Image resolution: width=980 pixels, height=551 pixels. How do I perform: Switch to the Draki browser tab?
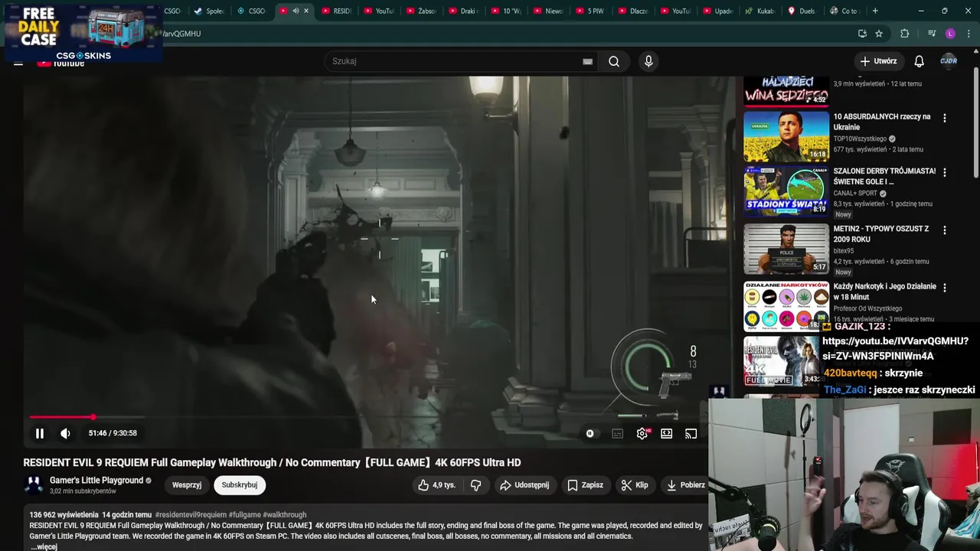tap(462, 11)
